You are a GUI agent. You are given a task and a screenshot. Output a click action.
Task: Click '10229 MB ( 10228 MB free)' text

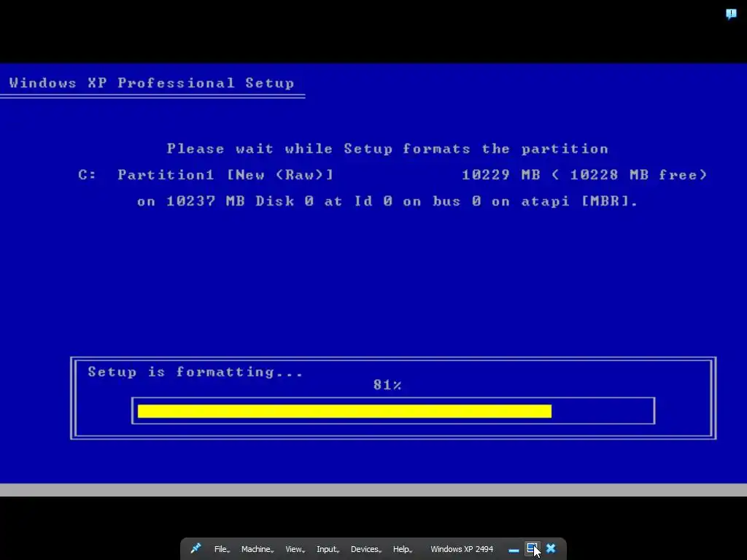(x=584, y=175)
